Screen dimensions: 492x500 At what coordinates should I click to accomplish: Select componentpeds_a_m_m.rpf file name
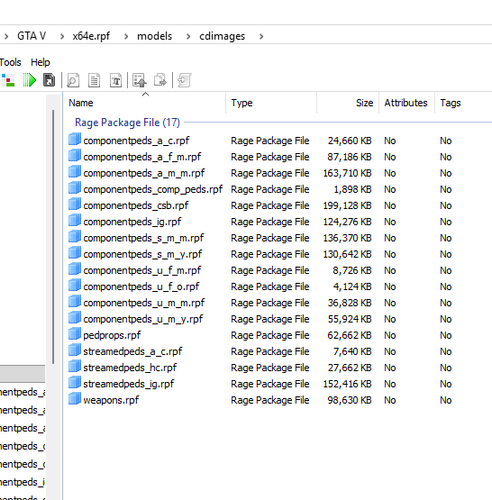click(144, 173)
